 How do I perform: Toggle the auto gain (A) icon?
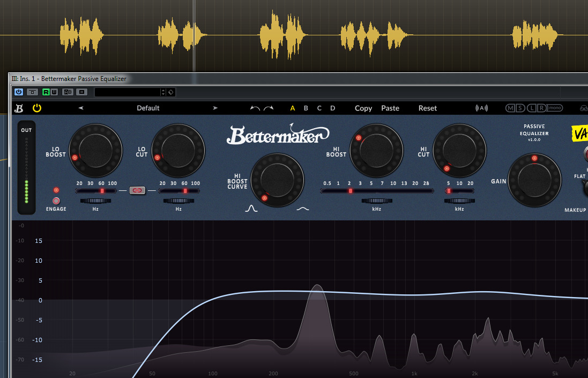pyautogui.click(x=481, y=108)
